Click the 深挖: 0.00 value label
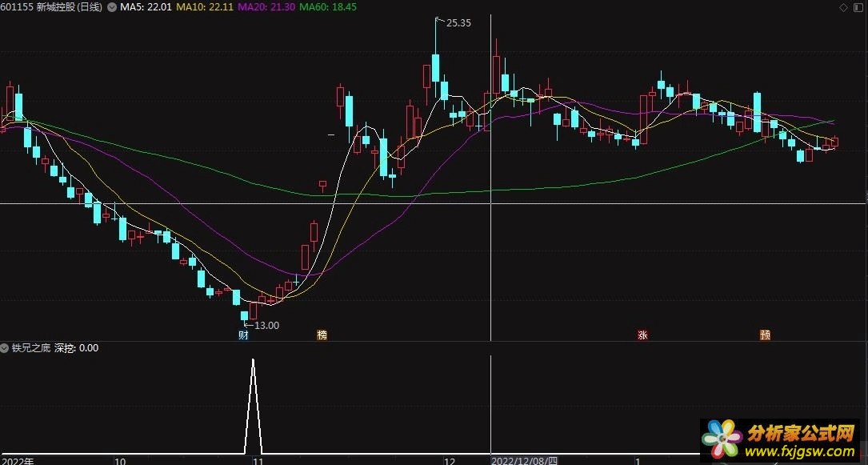The width and height of the screenshot is (868, 465). tap(76, 348)
